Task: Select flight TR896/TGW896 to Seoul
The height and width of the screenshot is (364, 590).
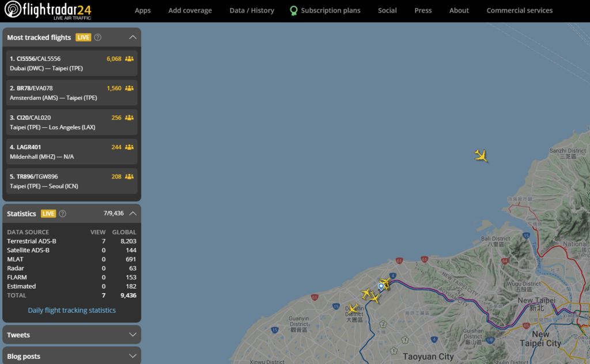Action: tap(71, 181)
